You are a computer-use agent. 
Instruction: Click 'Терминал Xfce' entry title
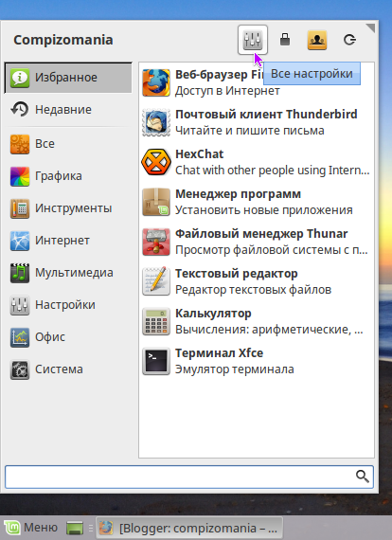pyautogui.click(x=220, y=353)
